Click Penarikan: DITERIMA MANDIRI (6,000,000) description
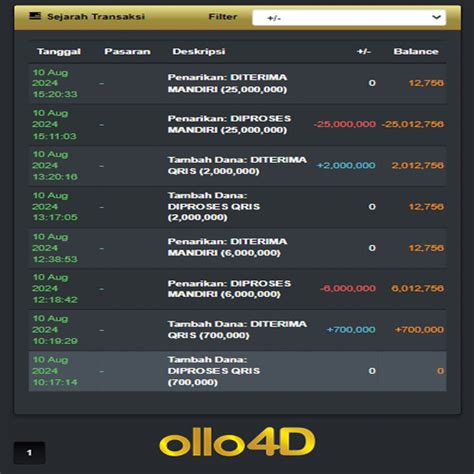This screenshot has height=474, width=474. pos(227,247)
